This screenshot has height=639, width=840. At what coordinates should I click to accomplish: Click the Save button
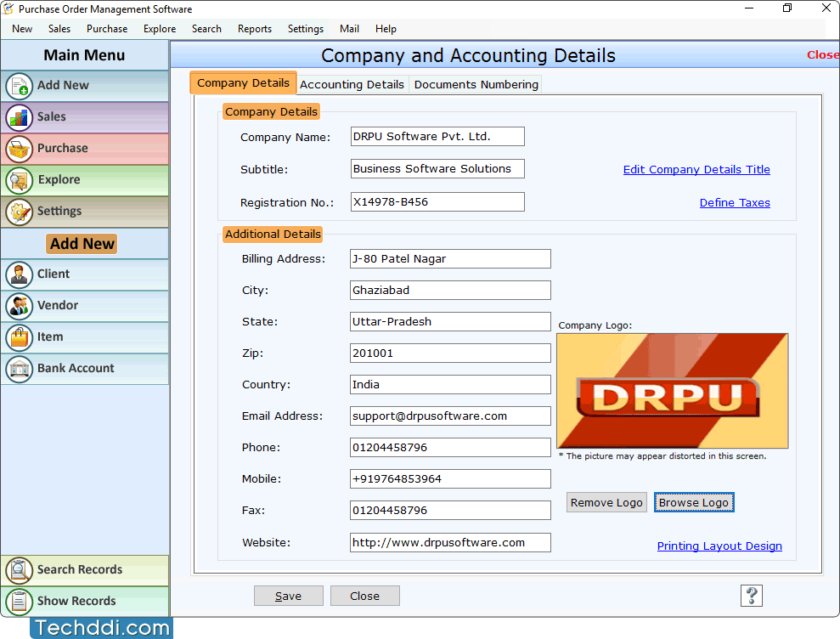click(288, 597)
